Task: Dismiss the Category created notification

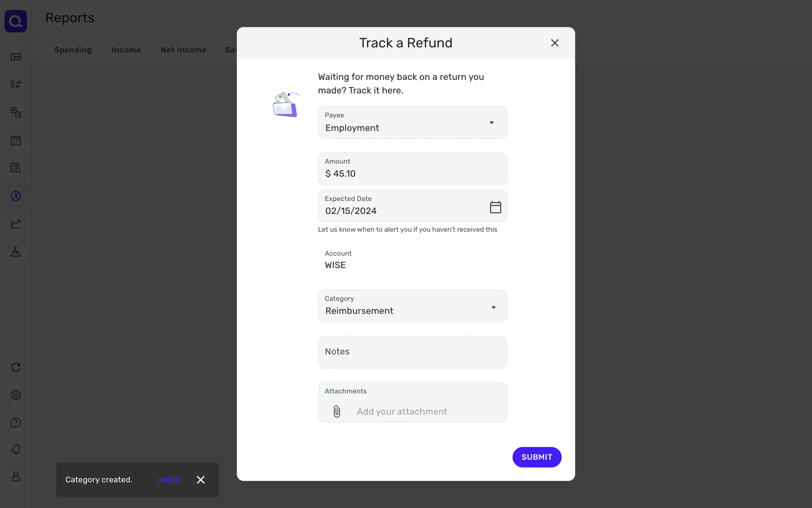Action: [x=201, y=480]
